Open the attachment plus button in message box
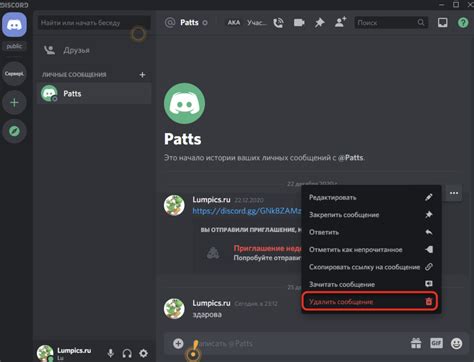The image size is (474, 362). point(178,343)
